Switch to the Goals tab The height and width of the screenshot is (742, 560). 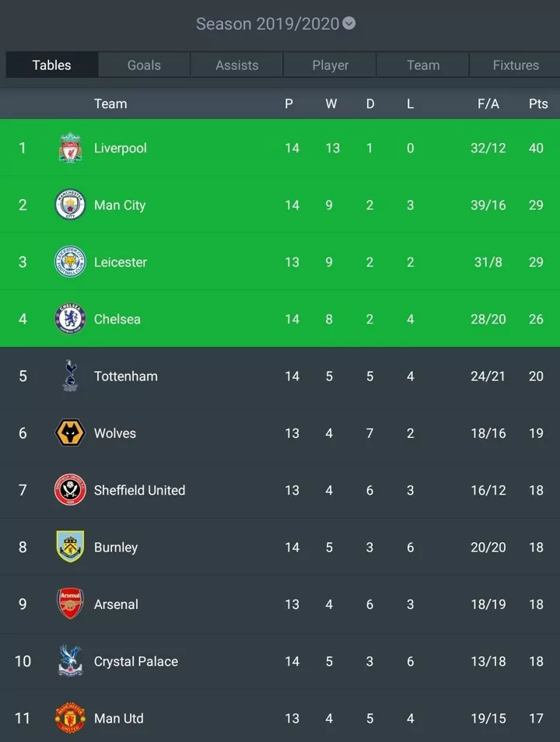click(144, 65)
